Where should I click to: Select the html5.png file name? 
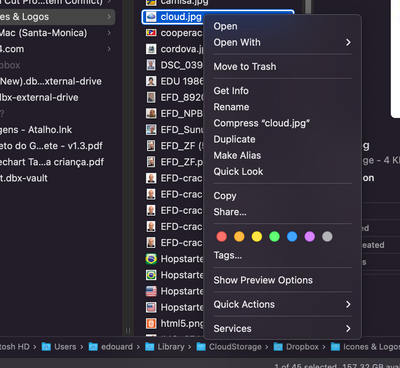[x=182, y=323]
